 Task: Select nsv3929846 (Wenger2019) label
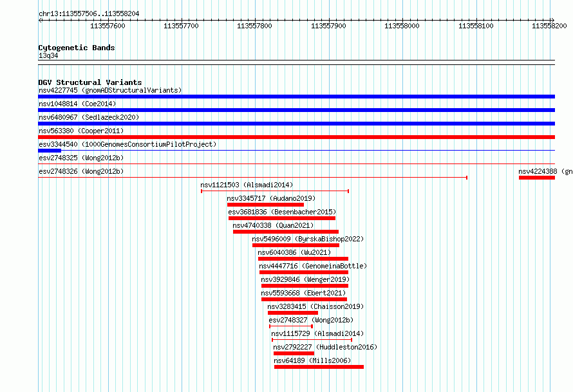pos(305,279)
